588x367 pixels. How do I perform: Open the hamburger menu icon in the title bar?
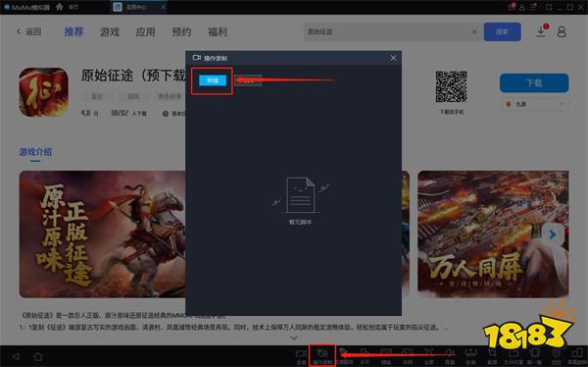click(533, 7)
